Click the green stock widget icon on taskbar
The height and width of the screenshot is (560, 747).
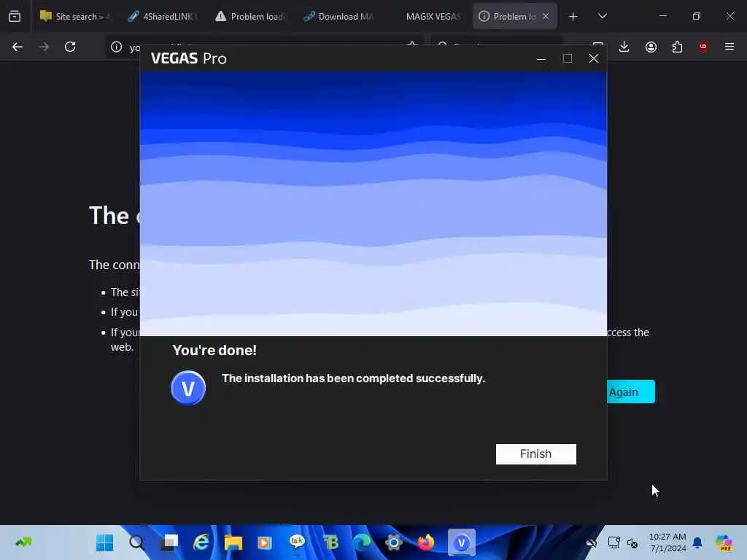[23, 542]
